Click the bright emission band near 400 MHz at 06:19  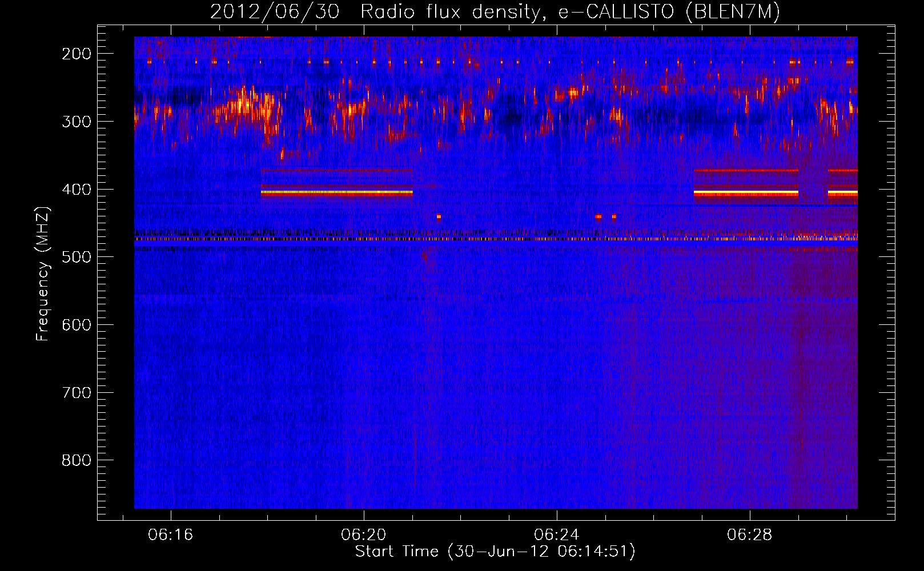point(337,193)
